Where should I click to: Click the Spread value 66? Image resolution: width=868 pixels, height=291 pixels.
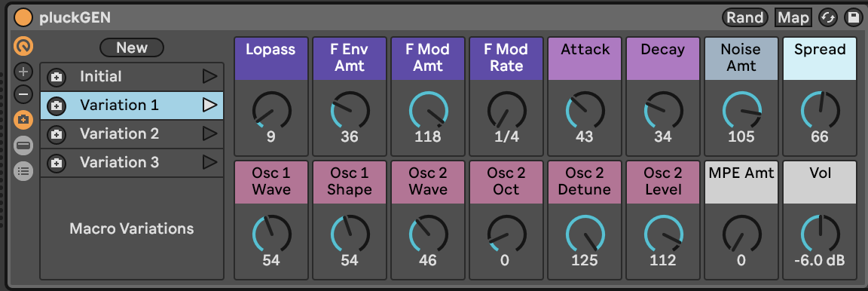coord(820,136)
